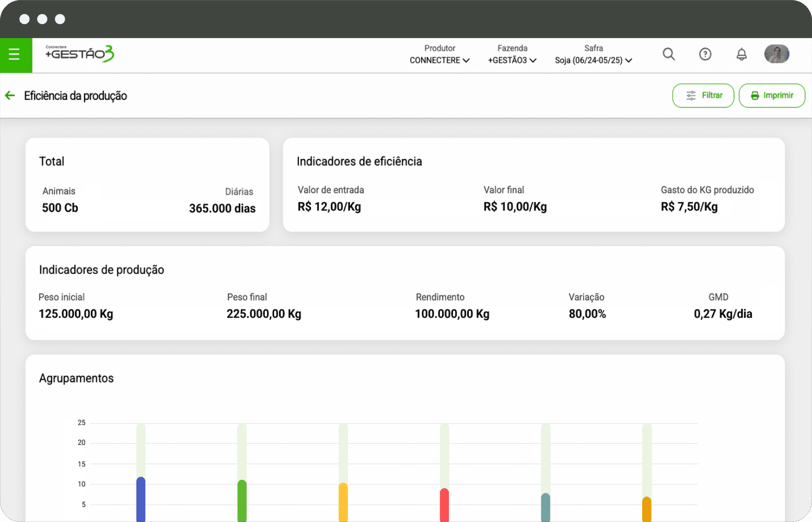Click the Imprimir button

(771, 96)
